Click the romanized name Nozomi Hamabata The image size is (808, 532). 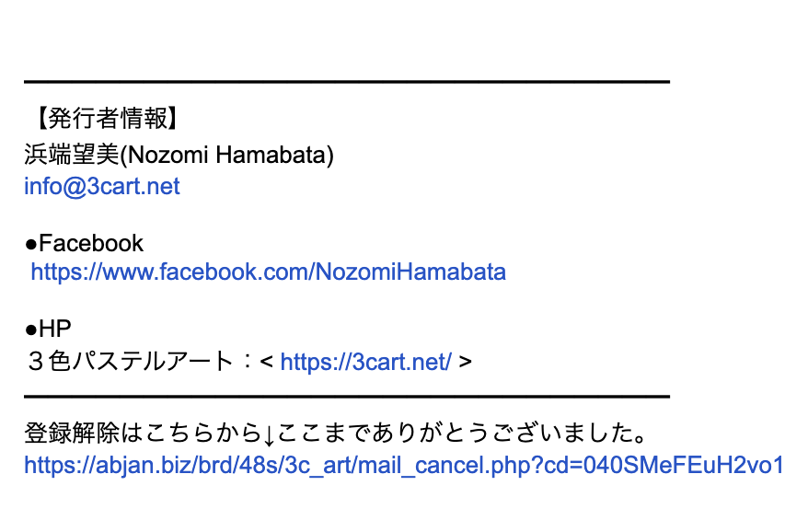coord(226,155)
